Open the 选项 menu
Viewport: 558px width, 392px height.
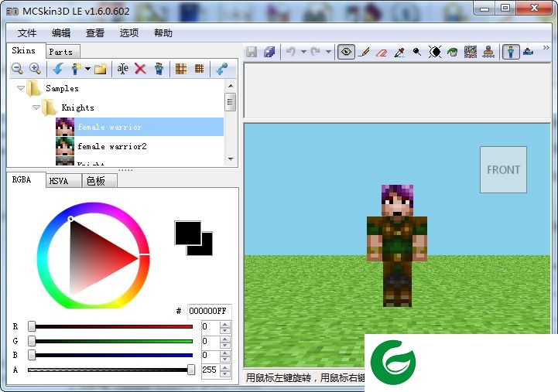128,33
